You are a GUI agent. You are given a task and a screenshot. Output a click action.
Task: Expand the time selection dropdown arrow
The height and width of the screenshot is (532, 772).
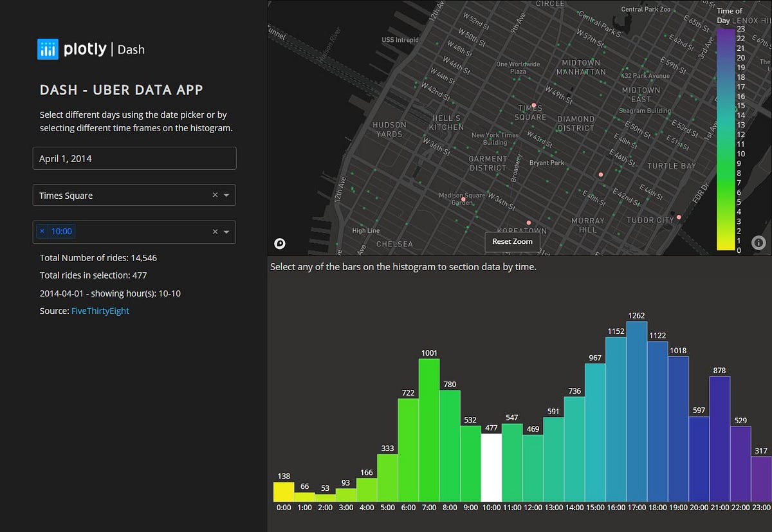click(226, 232)
